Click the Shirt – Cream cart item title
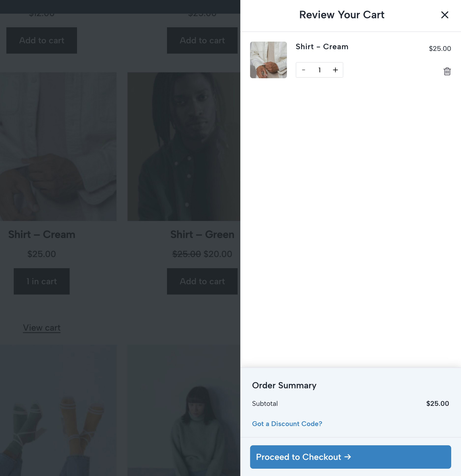This screenshot has height=476, width=461. pos(322,47)
